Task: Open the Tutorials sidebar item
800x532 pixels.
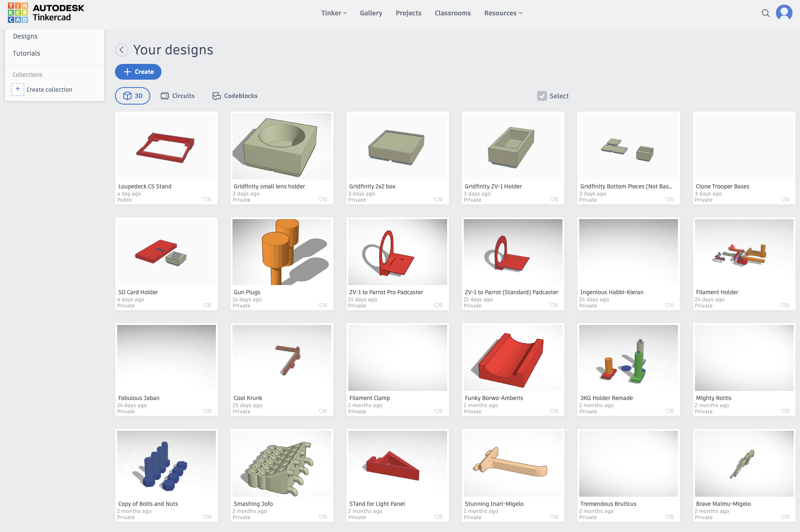Action: pos(27,53)
